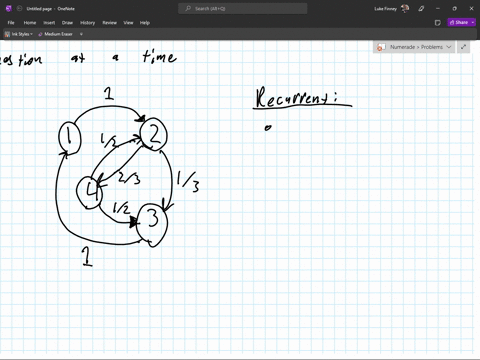Image resolution: width=480 pixels, height=360 pixels.
Task: Restore down the OneNote window
Action: (x=455, y=9)
